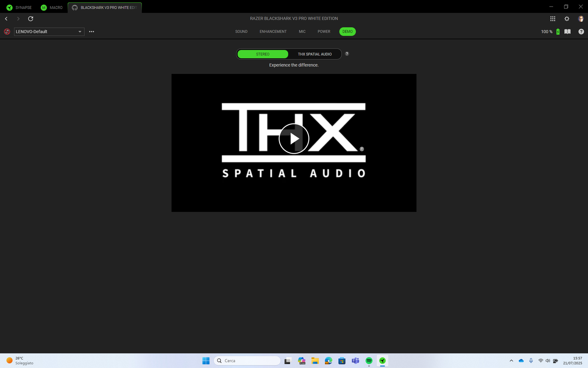Open the user guide book icon
Screen dimensions: 588x368
point(567,32)
